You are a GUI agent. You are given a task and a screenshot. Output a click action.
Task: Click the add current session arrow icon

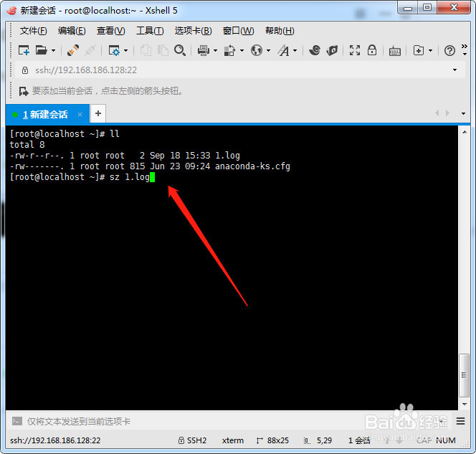coord(24,91)
